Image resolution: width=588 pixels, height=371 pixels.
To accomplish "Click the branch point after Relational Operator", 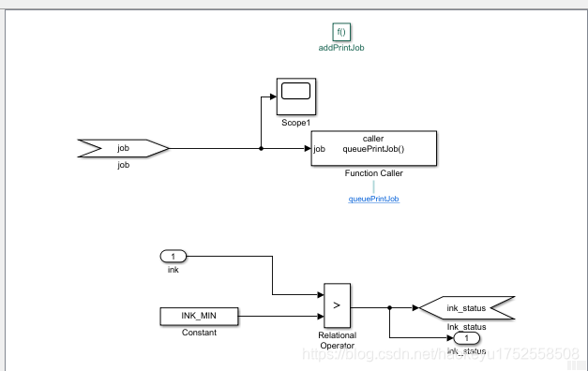I will [x=389, y=307].
